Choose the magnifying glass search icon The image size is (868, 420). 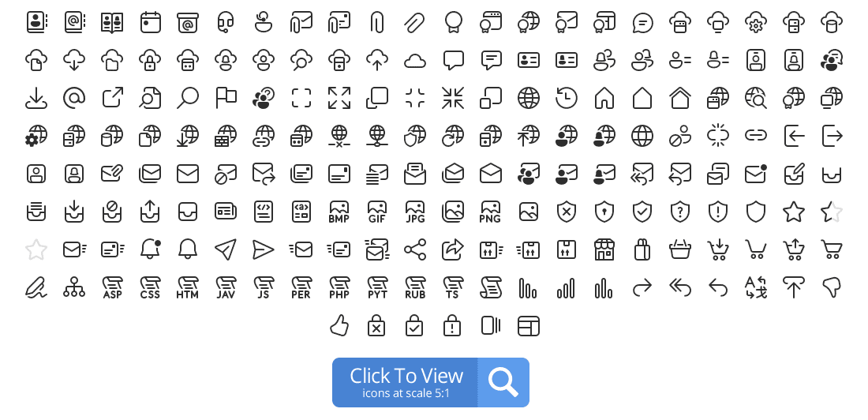click(x=188, y=98)
